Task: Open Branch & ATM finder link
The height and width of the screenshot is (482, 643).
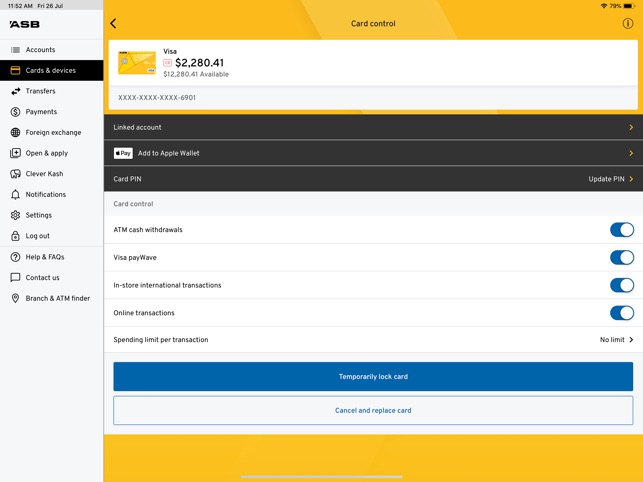Action: [x=57, y=298]
